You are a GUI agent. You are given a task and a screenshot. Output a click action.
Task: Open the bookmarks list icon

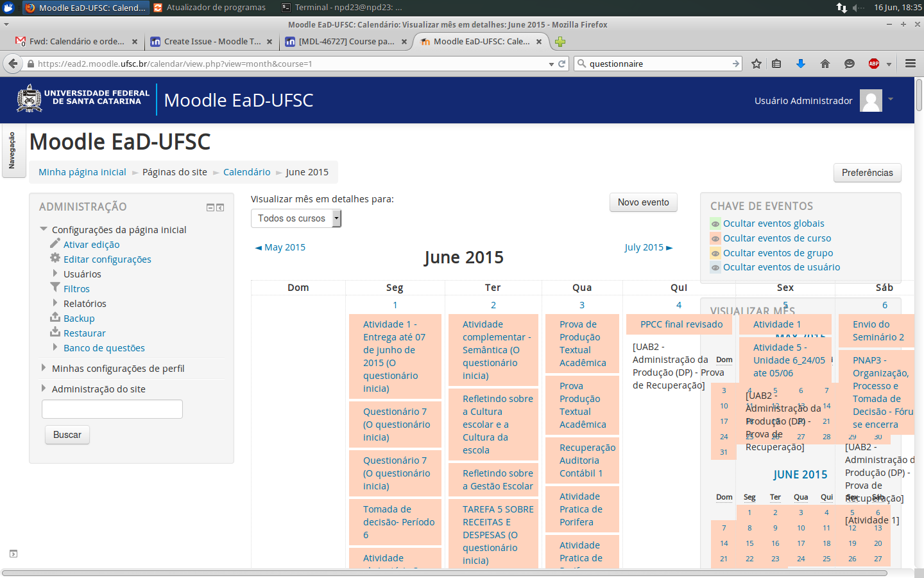pos(776,64)
